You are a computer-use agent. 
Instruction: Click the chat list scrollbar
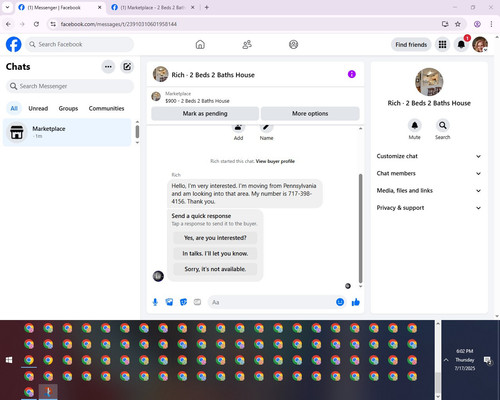(x=137, y=131)
